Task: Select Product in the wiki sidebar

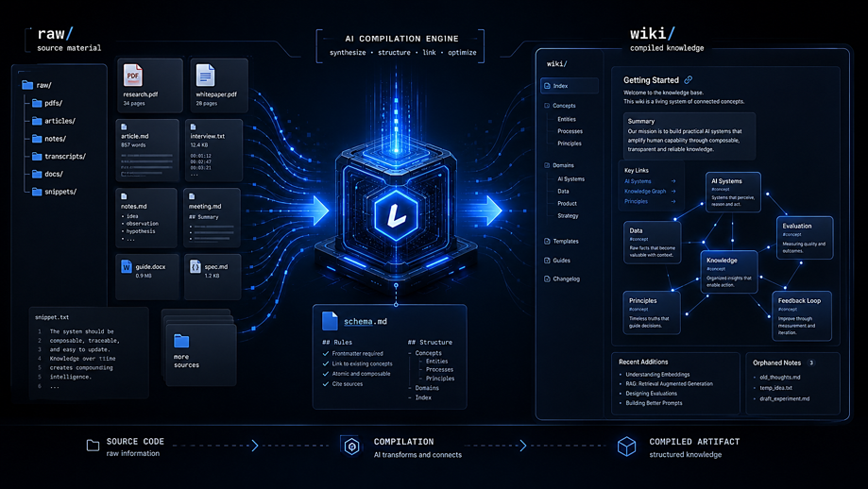Action: pos(567,203)
